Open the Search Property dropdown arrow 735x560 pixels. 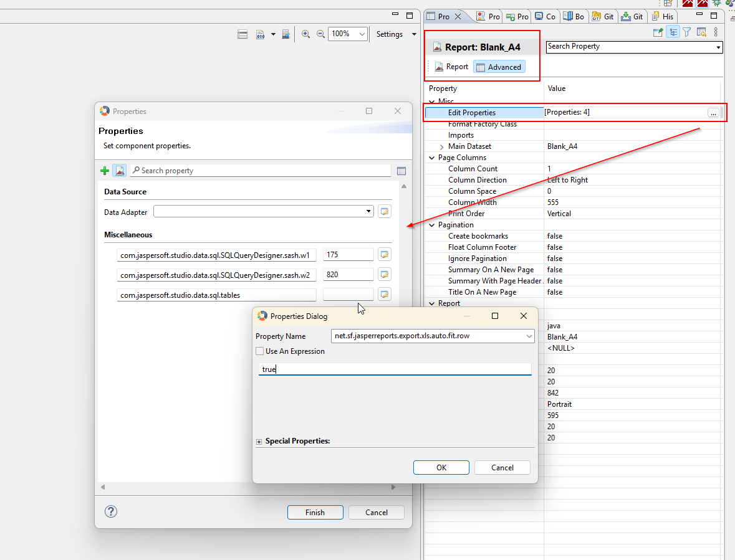(x=718, y=47)
